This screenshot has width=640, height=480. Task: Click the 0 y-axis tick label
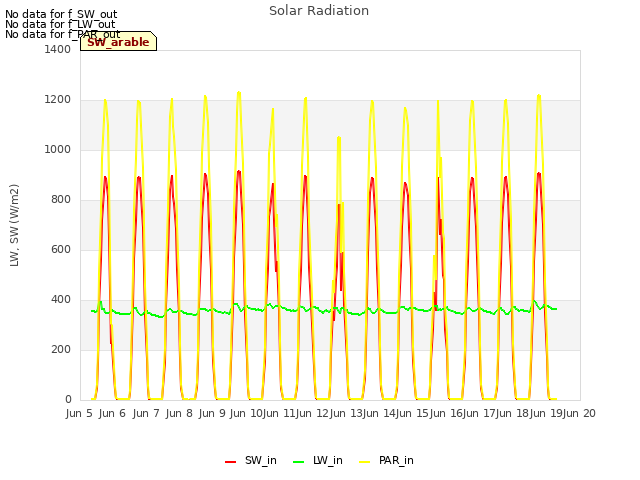[68, 400]
